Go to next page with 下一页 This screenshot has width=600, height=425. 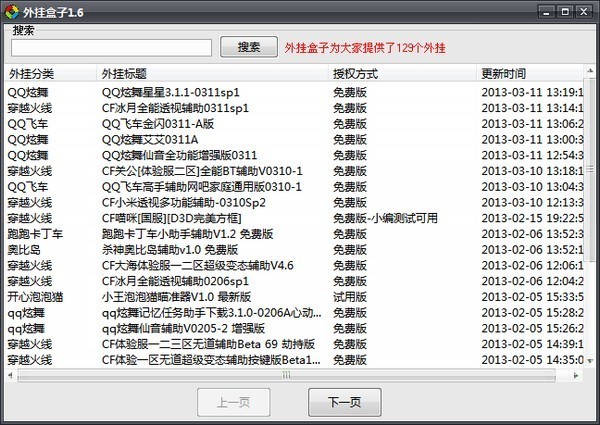click(x=344, y=402)
